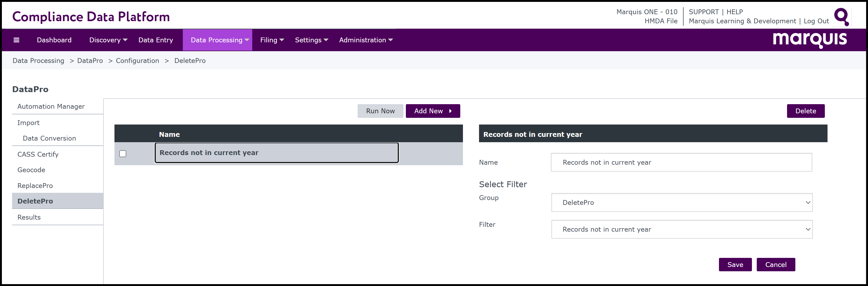Screen dimensions: 868x286
Task: Open the Group dropdown
Action: (681, 202)
